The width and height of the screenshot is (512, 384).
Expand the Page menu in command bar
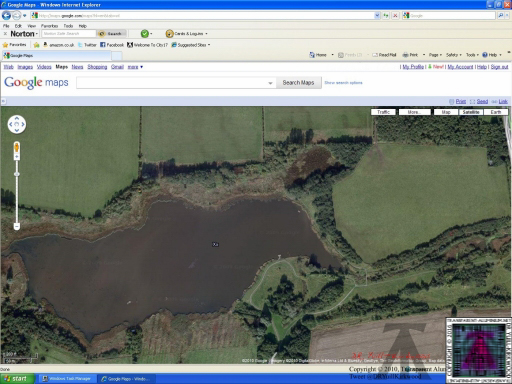coord(435,55)
